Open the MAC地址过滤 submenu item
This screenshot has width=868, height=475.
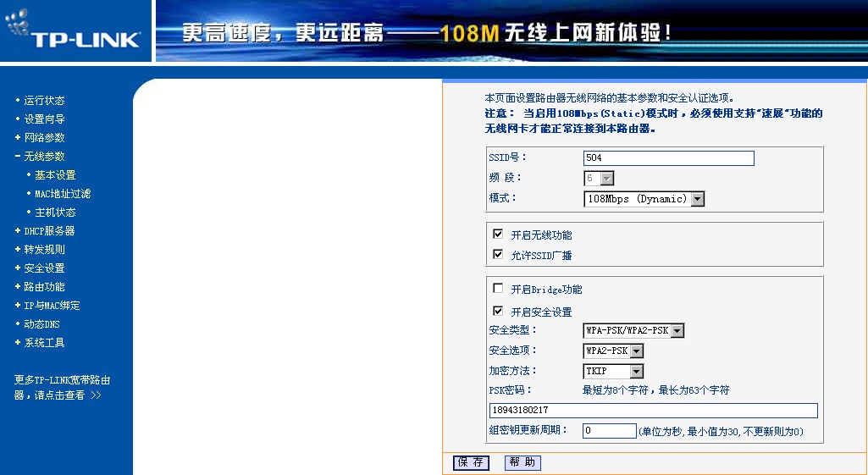click(63, 194)
